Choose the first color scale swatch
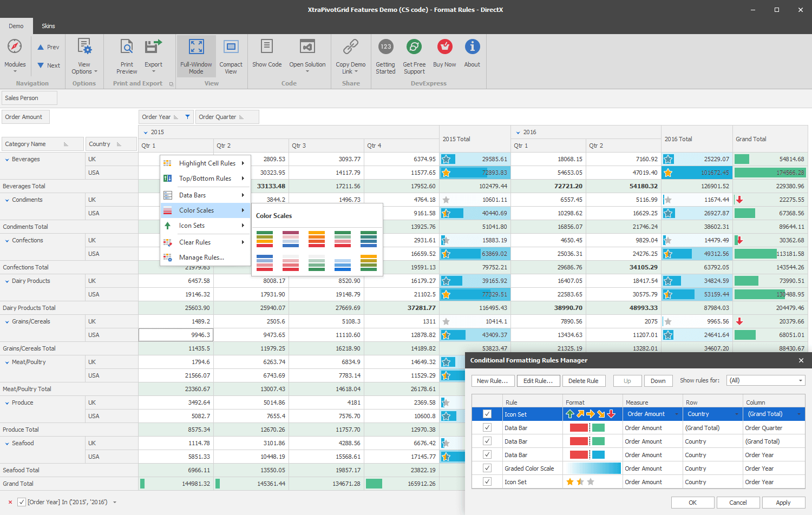The height and width of the screenshot is (515, 812). click(x=265, y=239)
